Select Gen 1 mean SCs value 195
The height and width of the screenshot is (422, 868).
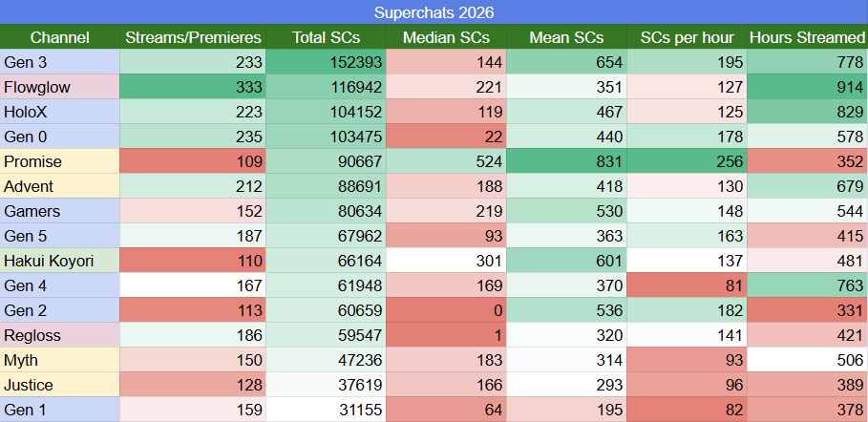pos(566,410)
